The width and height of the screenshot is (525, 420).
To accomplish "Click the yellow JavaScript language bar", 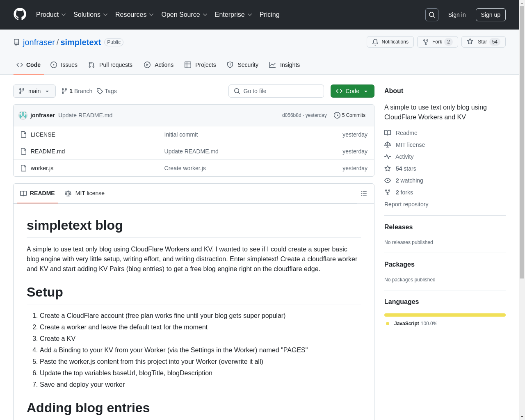I will coord(445,315).
